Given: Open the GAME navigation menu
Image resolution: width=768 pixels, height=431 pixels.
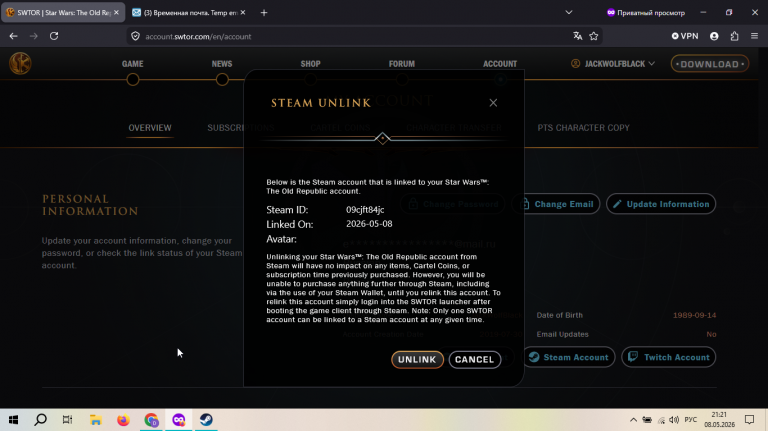Looking at the screenshot, I should [133, 64].
